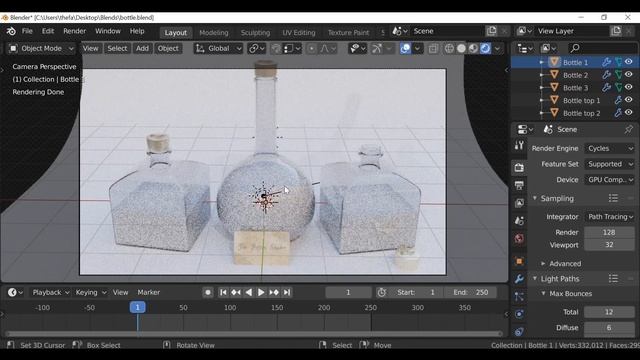Open the Particles properties tab
The width and height of the screenshot is (640, 360).
pos(519,297)
